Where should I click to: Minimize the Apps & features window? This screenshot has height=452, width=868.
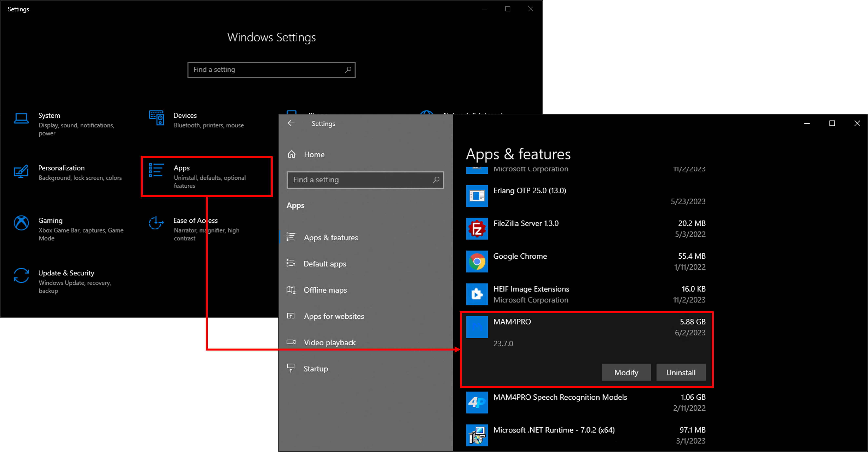click(807, 124)
